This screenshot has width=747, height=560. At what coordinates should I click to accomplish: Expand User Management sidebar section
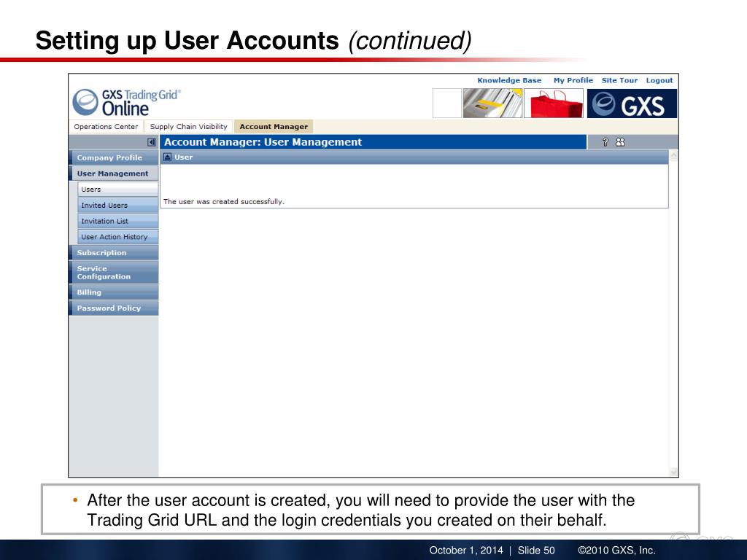pos(114,174)
